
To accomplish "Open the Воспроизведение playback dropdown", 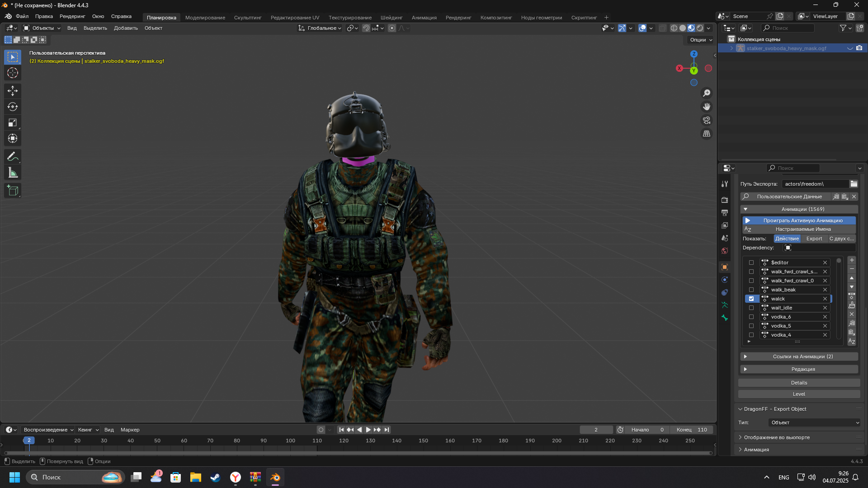I will [48, 430].
